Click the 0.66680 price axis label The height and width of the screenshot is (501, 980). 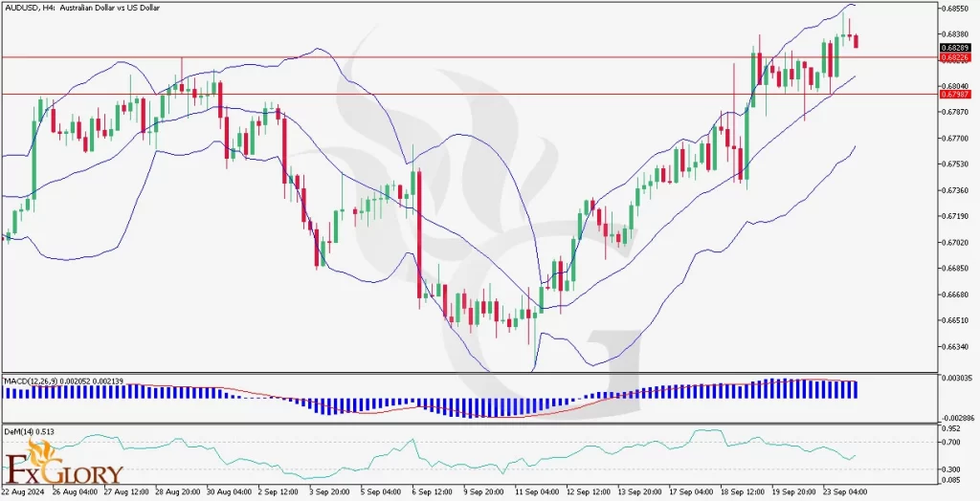coord(956,294)
